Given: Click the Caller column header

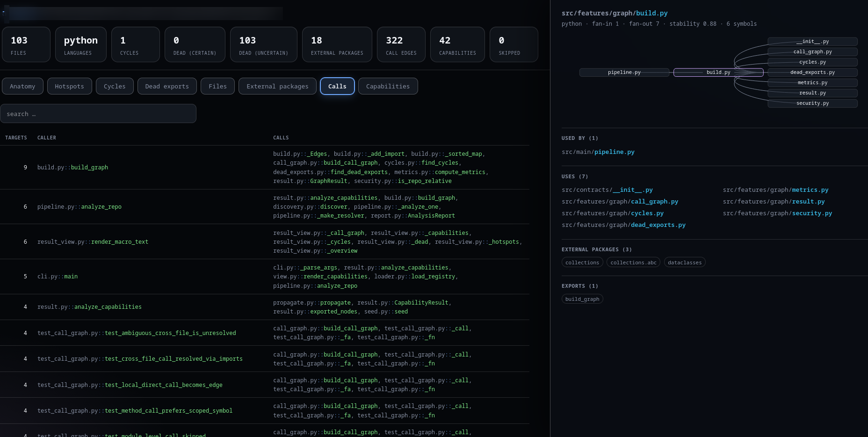Looking at the screenshot, I should pos(47,138).
